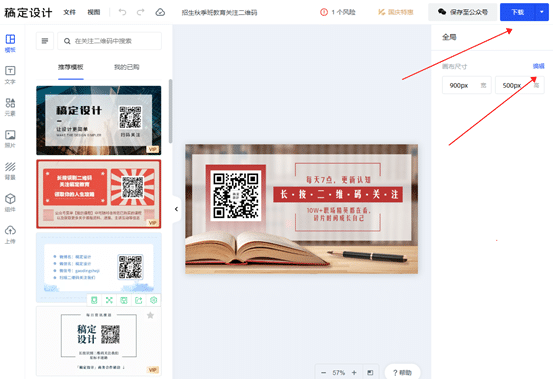
Task: Click 保存至公众号 button
Action: pos(463,12)
